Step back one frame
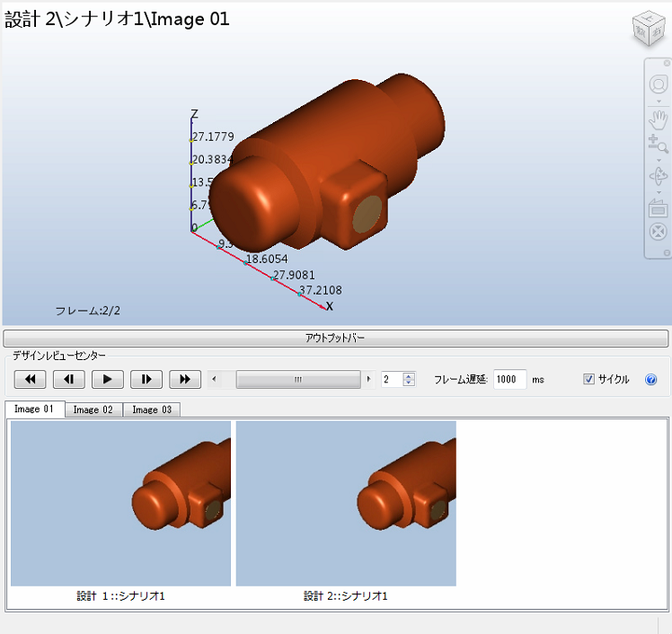The image size is (672, 634). click(x=68, y=379)
